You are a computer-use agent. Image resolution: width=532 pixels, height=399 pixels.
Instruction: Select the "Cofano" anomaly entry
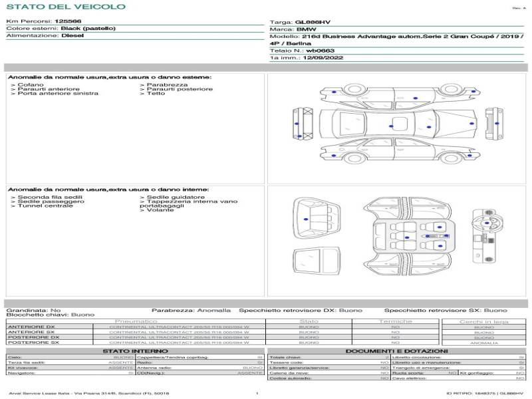(31, 84)
